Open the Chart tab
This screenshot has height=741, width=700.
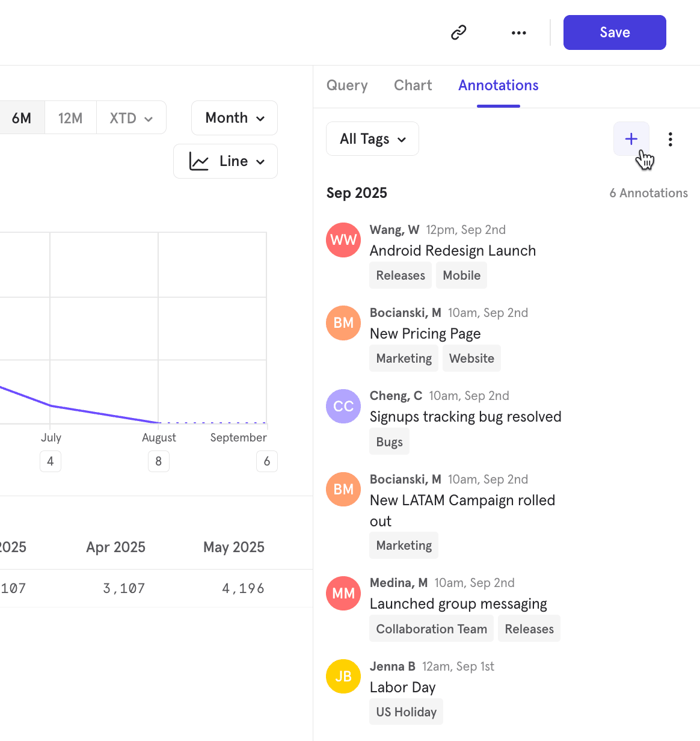413,85
